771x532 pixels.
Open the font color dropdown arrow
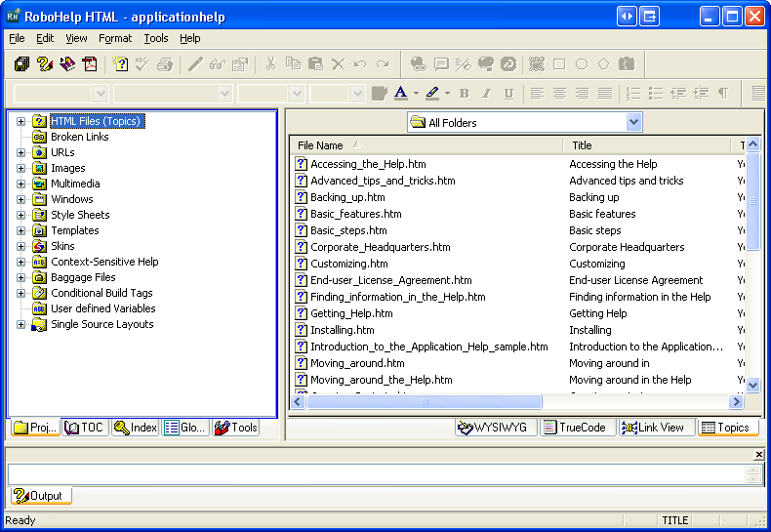pos(416,93)
